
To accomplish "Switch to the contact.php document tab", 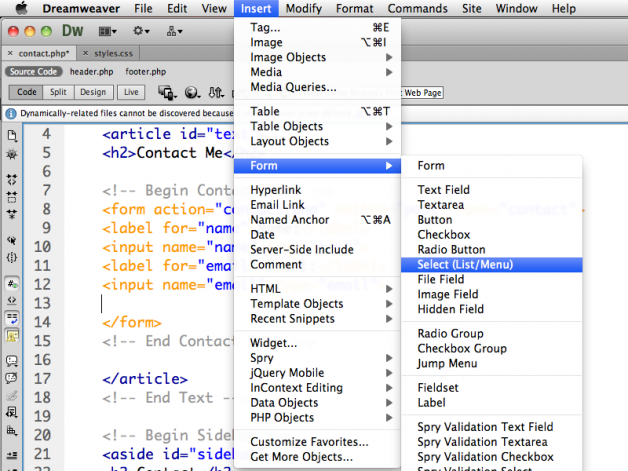I will tap(44, 53).
